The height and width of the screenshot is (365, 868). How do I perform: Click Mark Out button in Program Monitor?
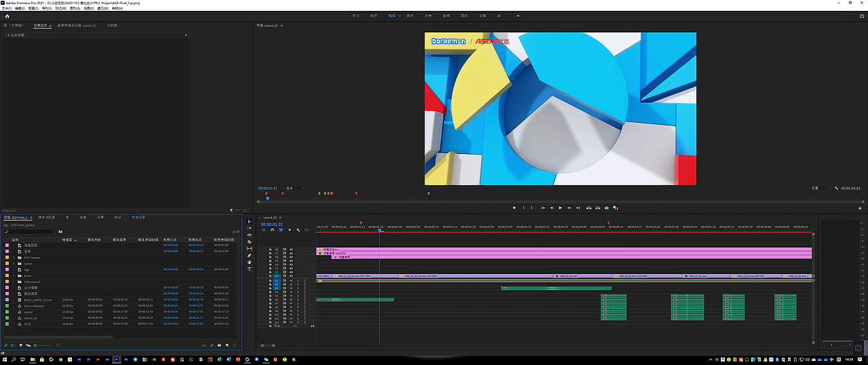pos(532,208)
